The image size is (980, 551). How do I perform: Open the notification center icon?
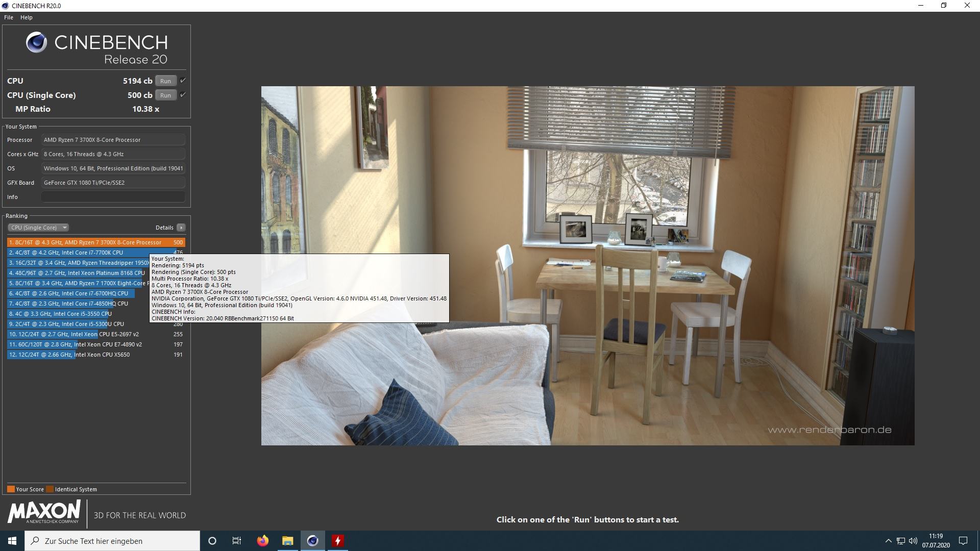(963, 541)
